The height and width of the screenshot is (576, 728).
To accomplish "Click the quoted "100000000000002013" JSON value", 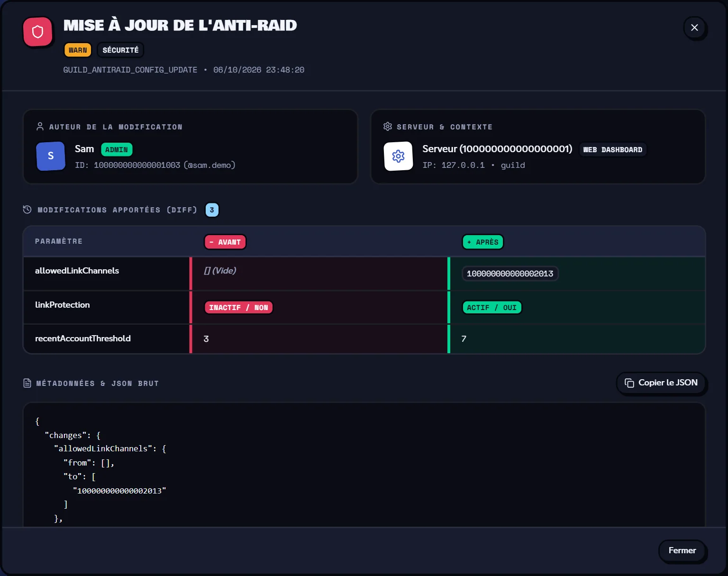I will coord(119,491).
